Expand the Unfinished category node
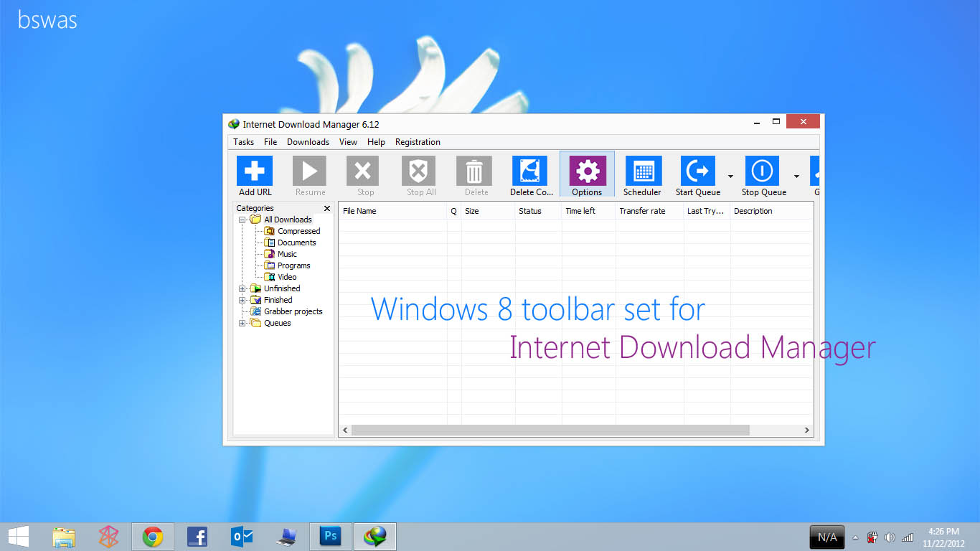 (x=242, y=288)
